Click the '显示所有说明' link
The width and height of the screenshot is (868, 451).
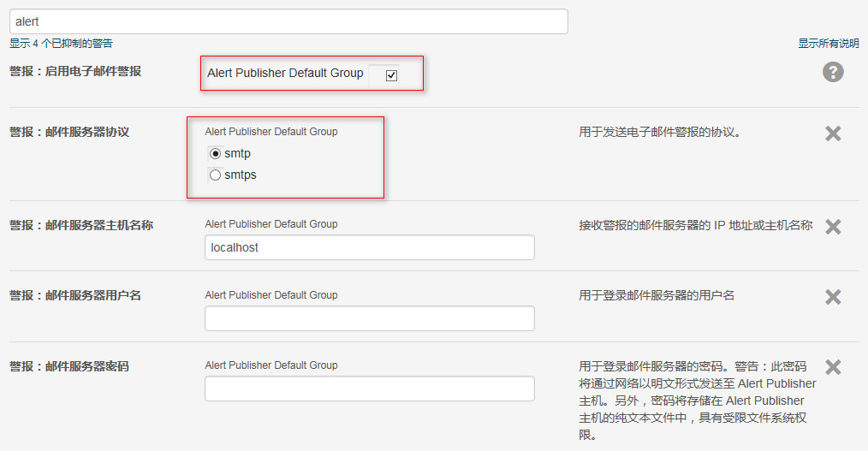click(x=828, y=43)
